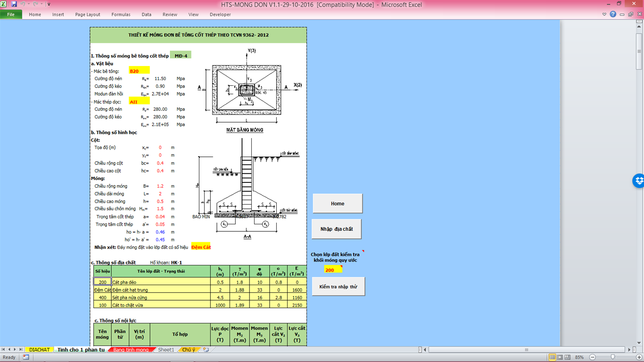Click the Dropbox badge icon
This screenshot has height=362, width=644.
[639, 181]
